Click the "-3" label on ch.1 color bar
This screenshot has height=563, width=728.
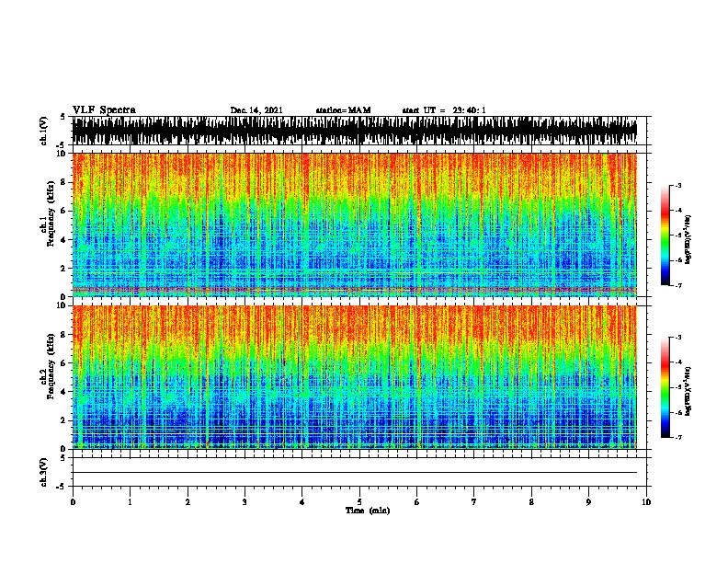(678, 185)
